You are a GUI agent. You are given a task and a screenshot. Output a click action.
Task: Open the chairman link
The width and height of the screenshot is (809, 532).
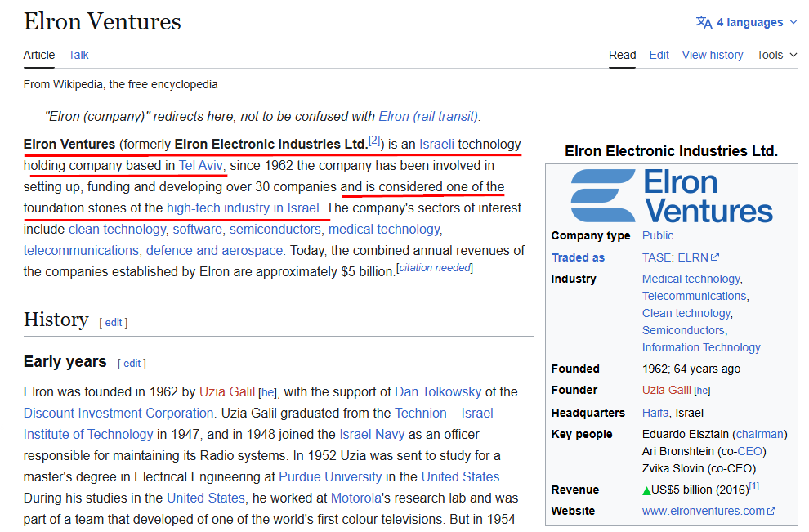pos(759,434)
